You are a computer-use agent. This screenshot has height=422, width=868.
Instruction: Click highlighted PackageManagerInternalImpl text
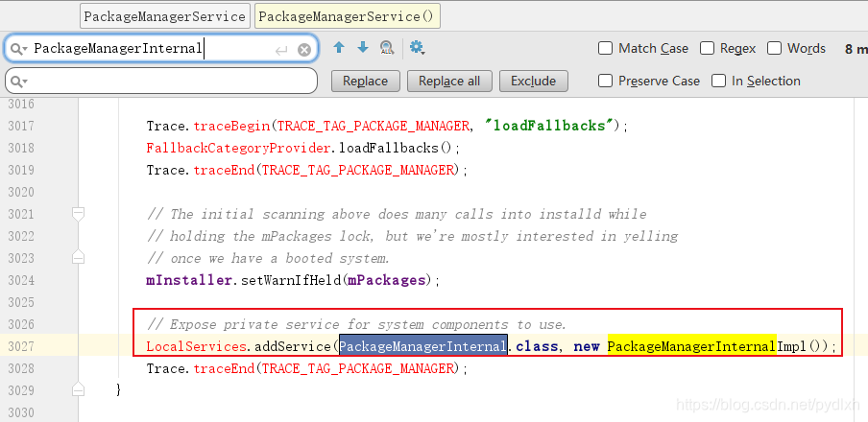(707, 346)
